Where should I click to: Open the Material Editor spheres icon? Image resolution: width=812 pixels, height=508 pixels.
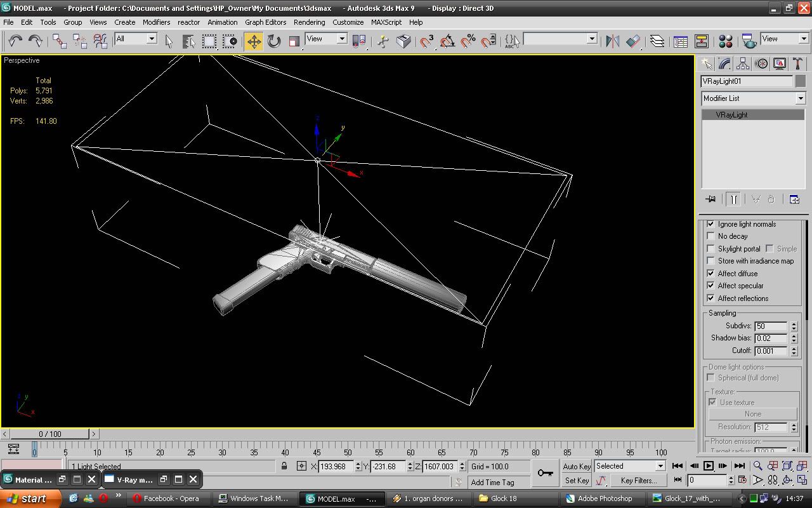click(x=726, y=41)
